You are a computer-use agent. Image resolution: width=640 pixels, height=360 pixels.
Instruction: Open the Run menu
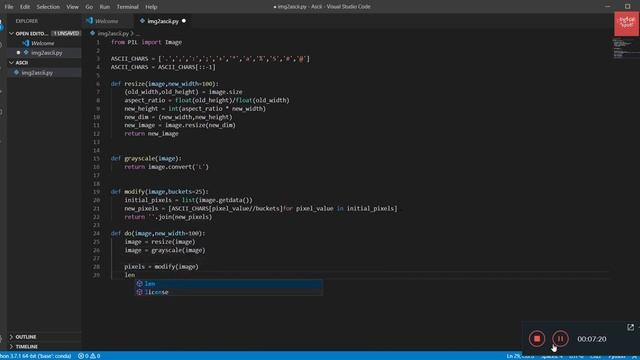pos(104,7)
